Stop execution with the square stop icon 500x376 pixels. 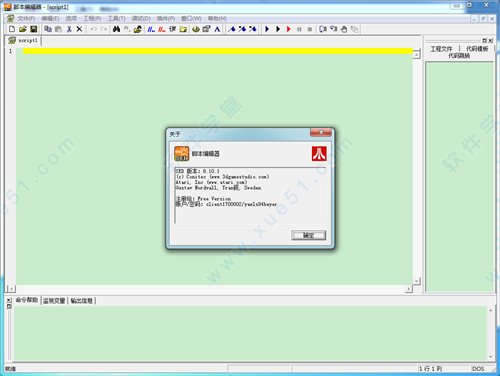310,29
